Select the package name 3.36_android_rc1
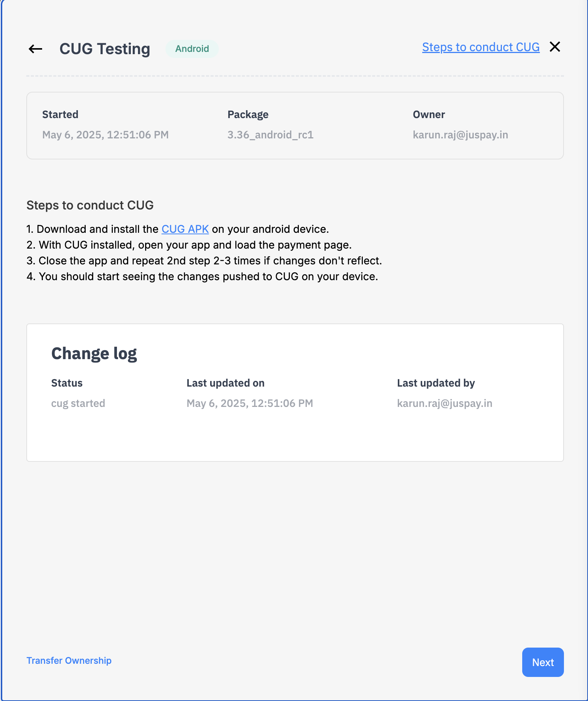Image resolution: width=588 pixels, height=701 pixels. (270, 135)
